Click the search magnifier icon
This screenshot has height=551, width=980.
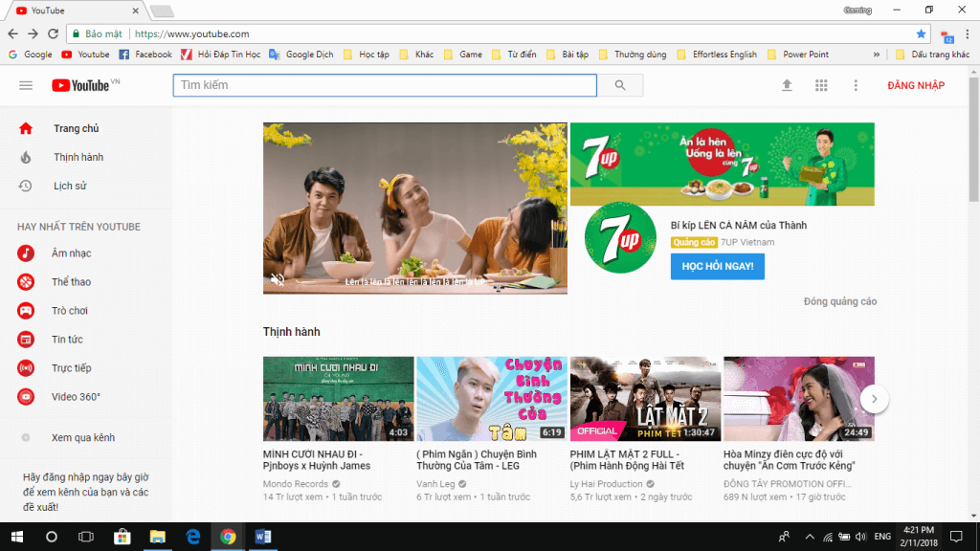pos(618,85)
